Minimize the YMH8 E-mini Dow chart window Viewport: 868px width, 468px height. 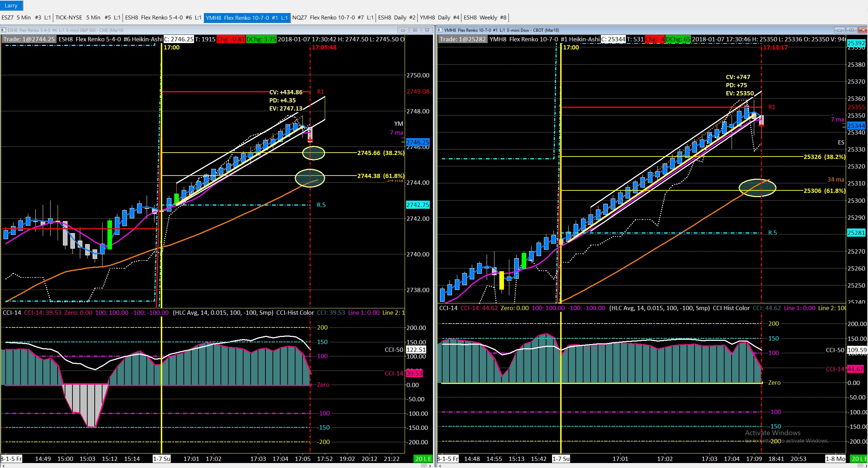point(839,30)
